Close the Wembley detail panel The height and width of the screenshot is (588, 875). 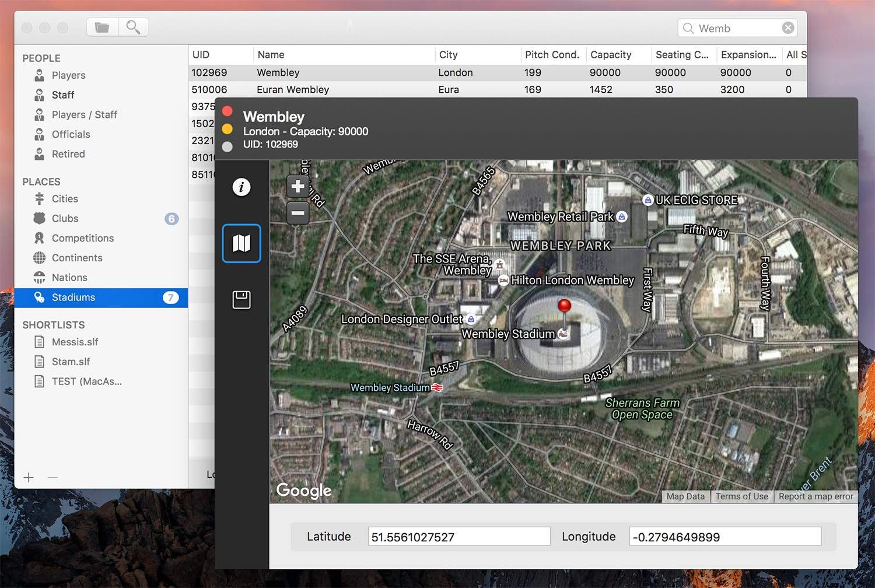(x=228, y=111)
